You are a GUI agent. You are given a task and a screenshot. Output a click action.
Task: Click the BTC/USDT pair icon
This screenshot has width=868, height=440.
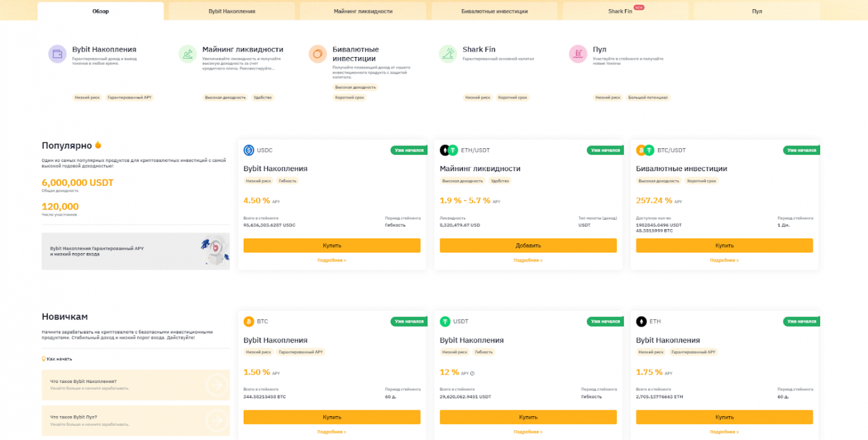645,150
